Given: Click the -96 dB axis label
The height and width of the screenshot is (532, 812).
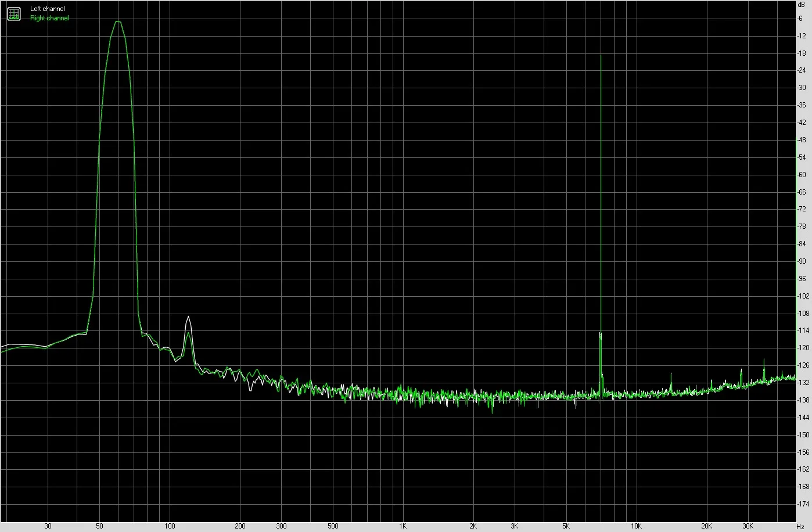Looking at the screenshot, I should coord(802,279).
